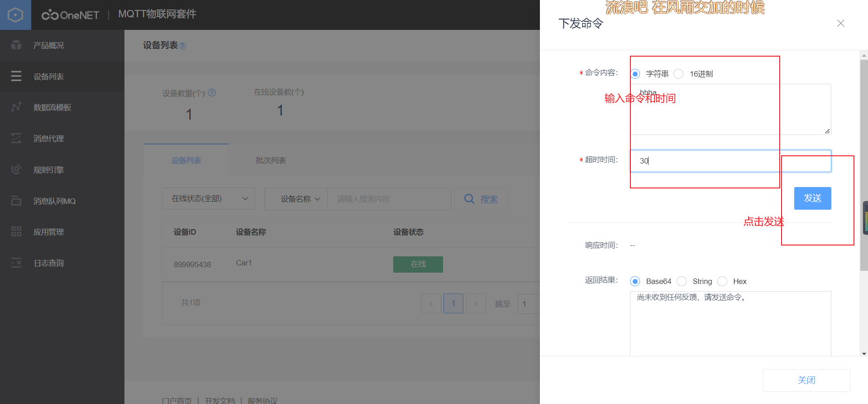
Task: Click the 产品概况 cube icon
Action: click(16, 45)
